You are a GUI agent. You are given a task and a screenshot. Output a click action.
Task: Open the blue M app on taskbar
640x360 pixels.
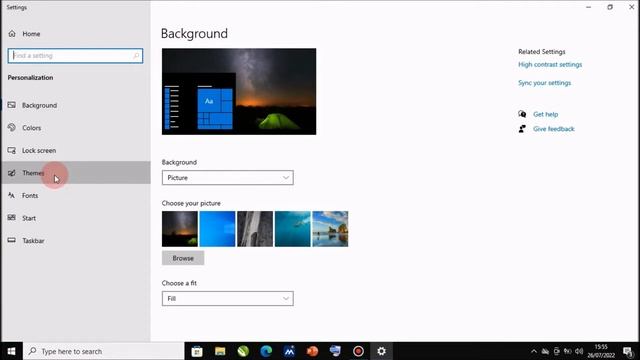(x=289, y=351)
